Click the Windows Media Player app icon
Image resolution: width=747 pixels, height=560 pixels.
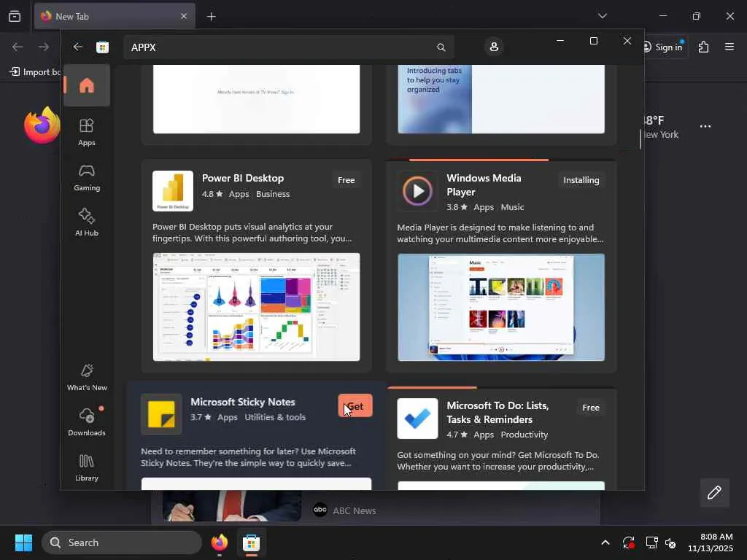[417, 191]
